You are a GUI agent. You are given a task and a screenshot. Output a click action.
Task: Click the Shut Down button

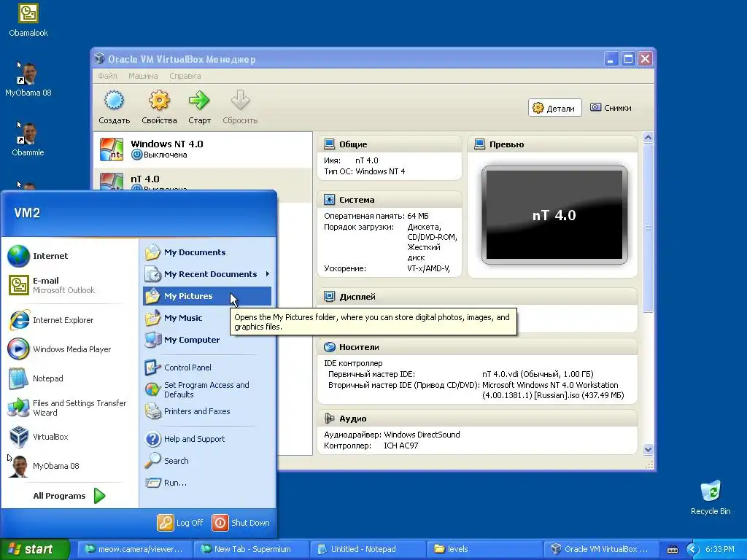[241, 523]
